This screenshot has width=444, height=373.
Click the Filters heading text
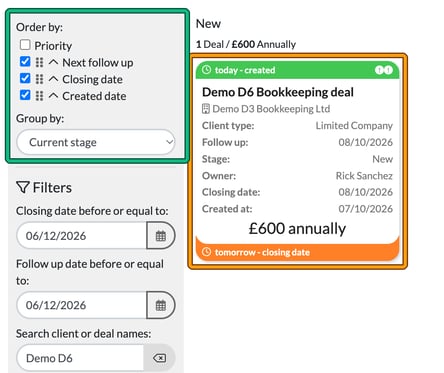tap(52, 188)
